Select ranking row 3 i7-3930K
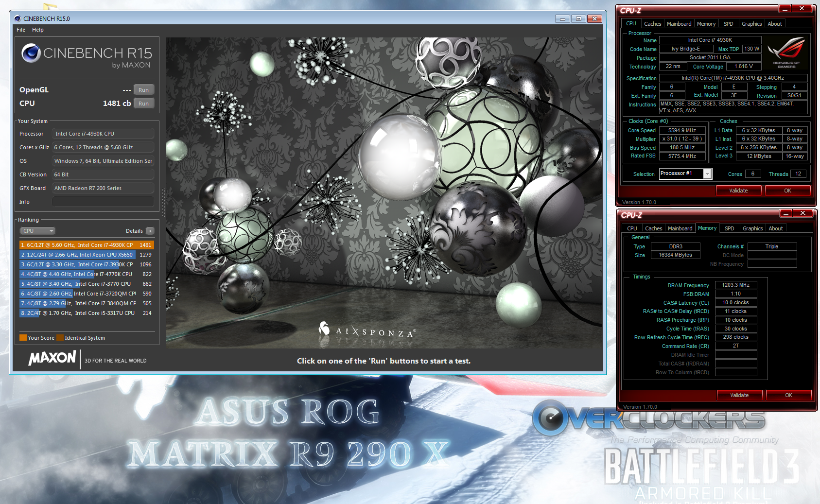 [87, 264]
